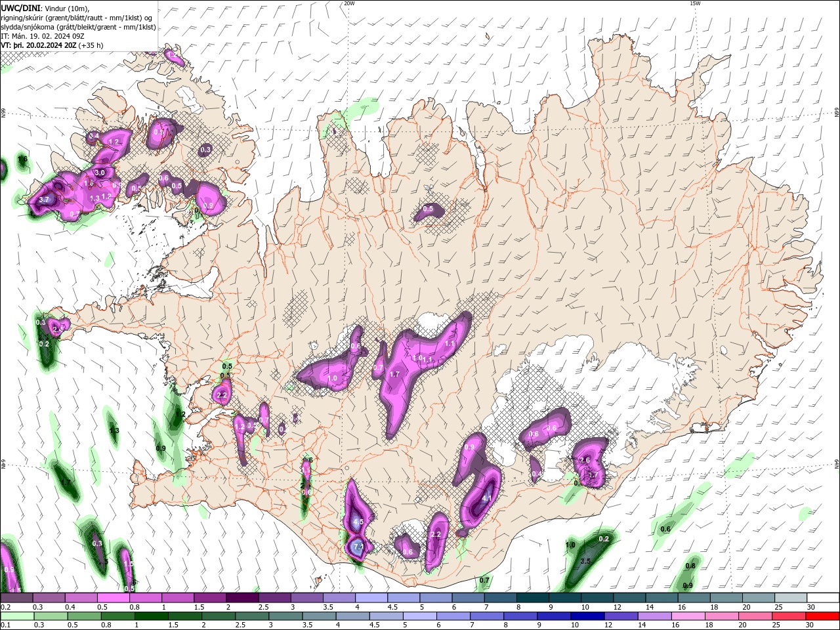840x630 pixels.
Task: Click the UWC/DINI title in the header
Action: pos(20,7)
